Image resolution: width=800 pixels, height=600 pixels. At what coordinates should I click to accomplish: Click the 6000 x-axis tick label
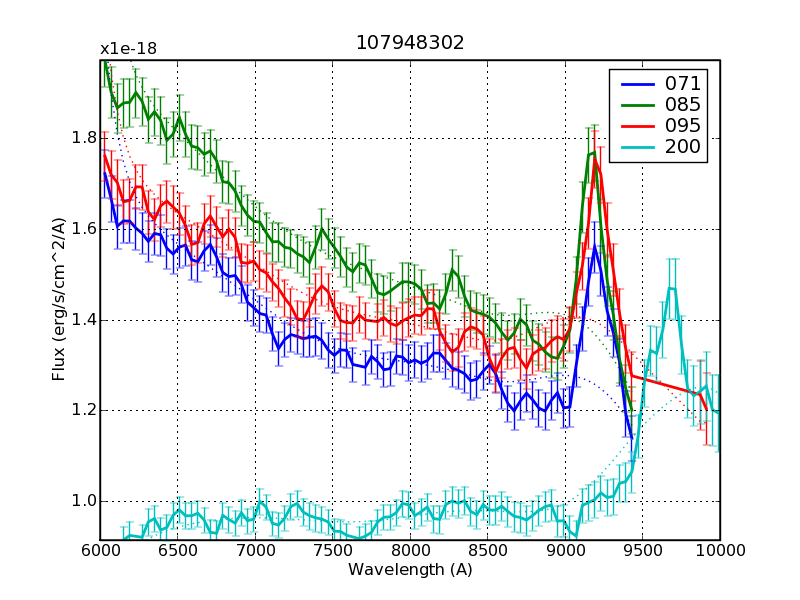pos(100,551)
